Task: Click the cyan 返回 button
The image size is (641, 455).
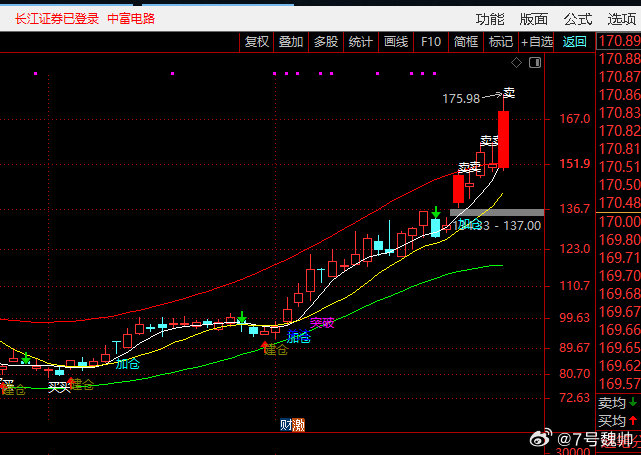Action: pyautogui.click(x=574, y=42)
